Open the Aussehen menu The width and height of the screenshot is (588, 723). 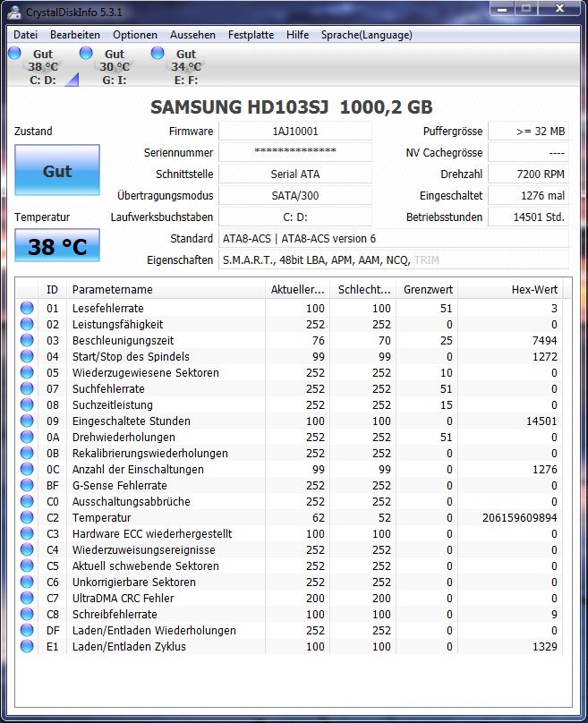point(192,35)
